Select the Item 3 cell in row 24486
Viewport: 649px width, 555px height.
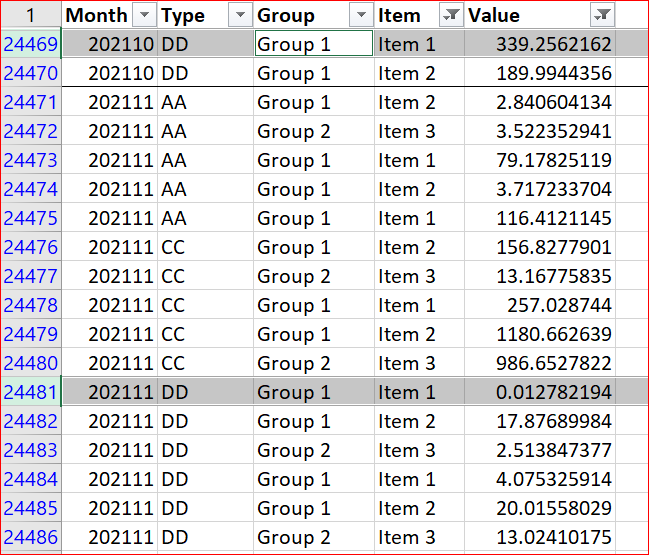(420, 536)
